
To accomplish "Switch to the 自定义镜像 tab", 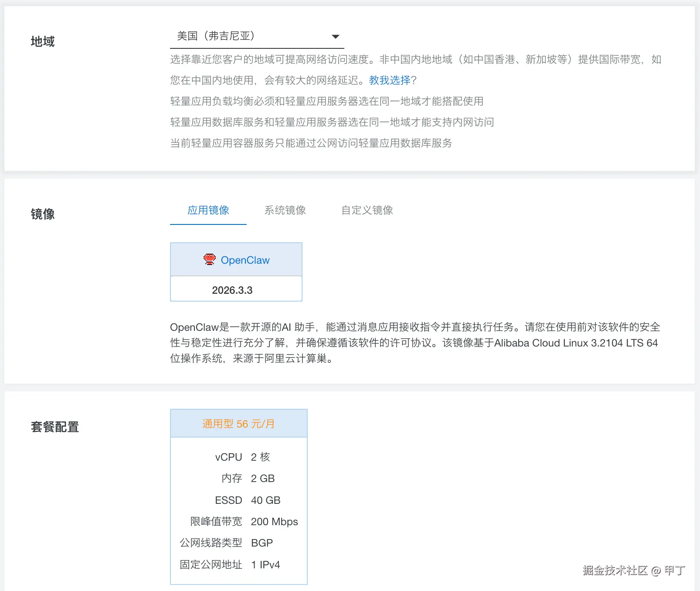I will pyautogui.click(x=367, y=211).
